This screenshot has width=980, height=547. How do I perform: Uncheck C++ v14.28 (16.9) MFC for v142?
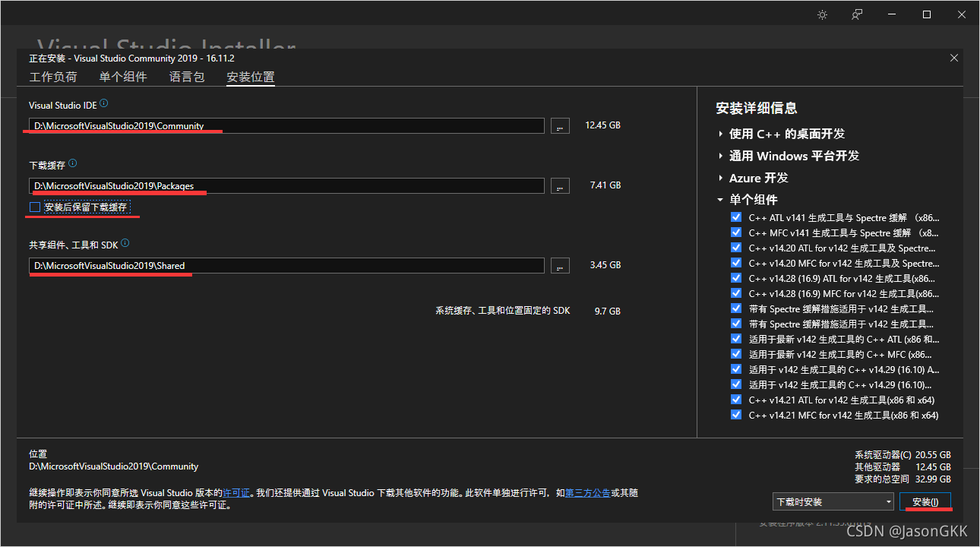(735, 293)
